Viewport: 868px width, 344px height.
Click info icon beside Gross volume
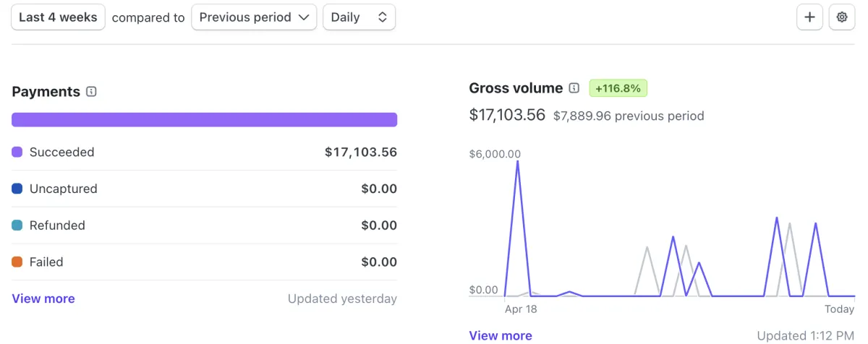(574, 88)
